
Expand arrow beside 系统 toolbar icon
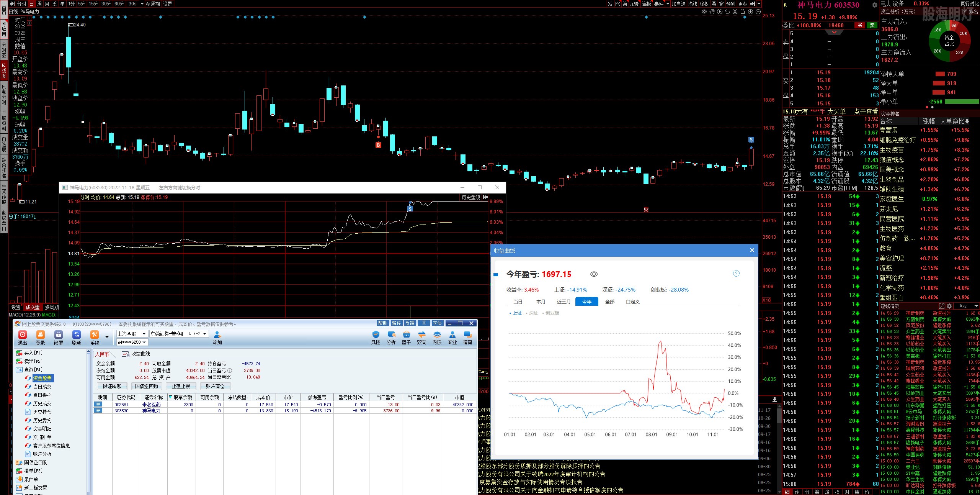(x=107, y=338)
